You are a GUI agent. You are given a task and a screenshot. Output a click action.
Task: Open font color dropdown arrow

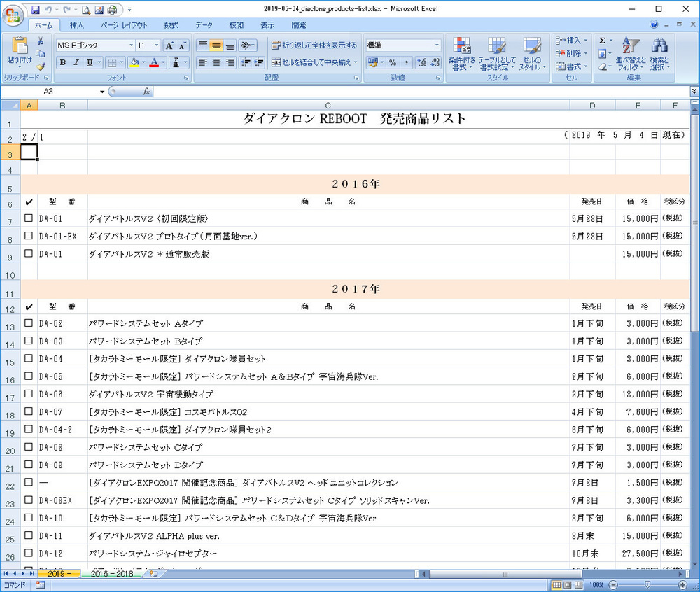point(163,62)
